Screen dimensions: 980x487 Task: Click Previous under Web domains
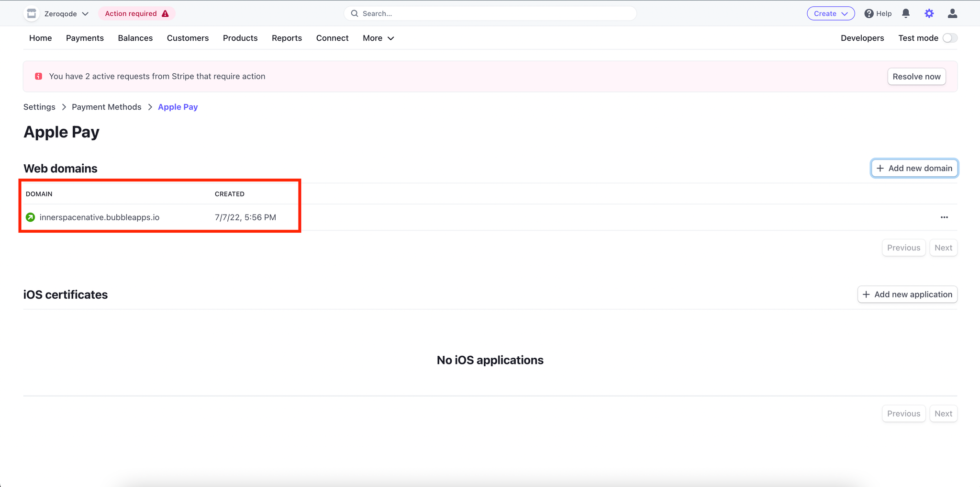[x=903, y=248]
